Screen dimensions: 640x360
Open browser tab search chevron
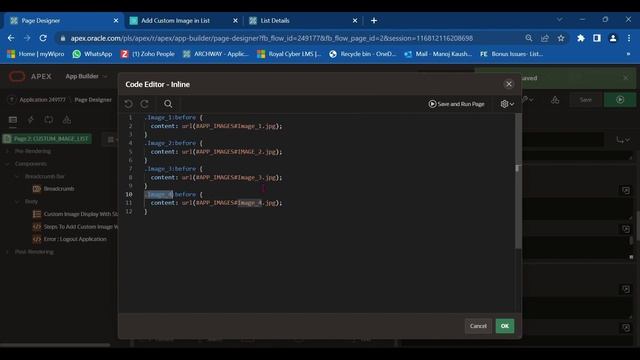[560, 20]
